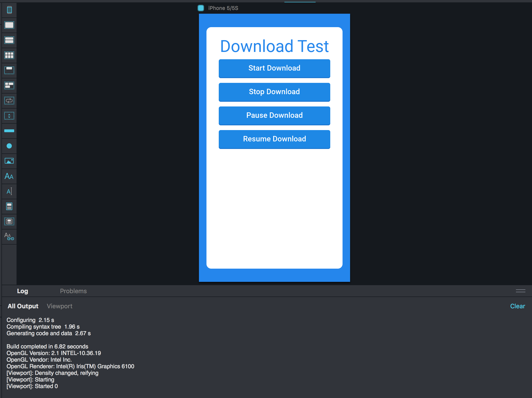Select the StackPanel tool icon
Screen dimensions: 532x398
point(9,40)
